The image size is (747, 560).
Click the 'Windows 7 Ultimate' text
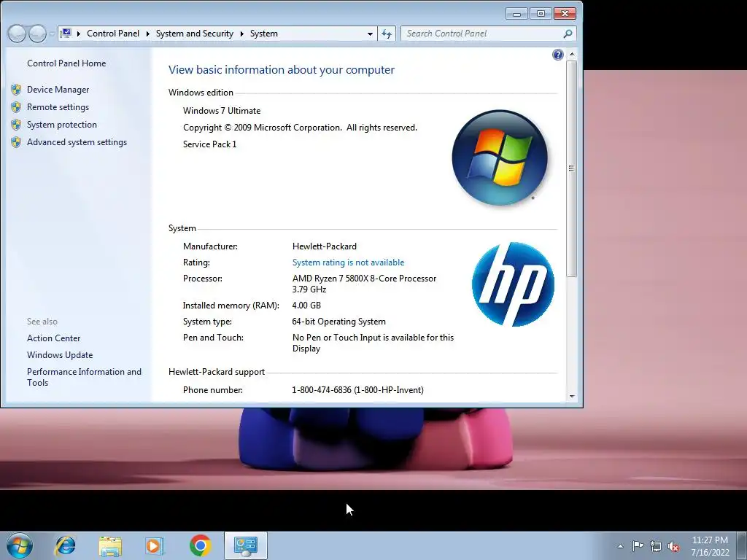pos(222,111)
